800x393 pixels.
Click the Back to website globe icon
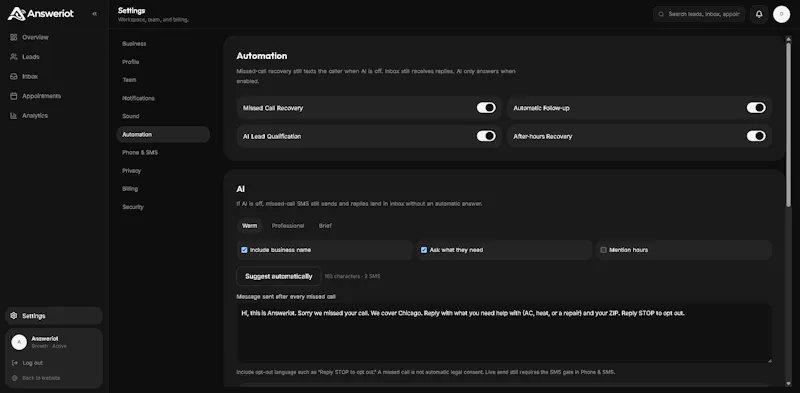point(15,378)
